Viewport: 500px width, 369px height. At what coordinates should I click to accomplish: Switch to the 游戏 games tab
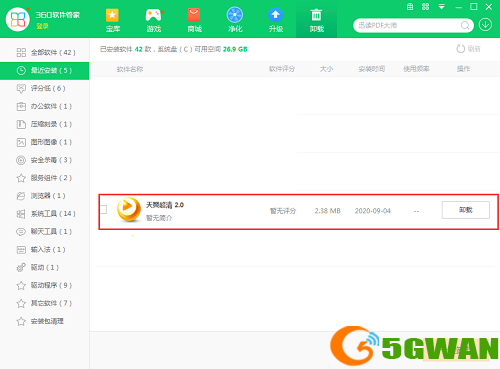(x=154, y=20)
